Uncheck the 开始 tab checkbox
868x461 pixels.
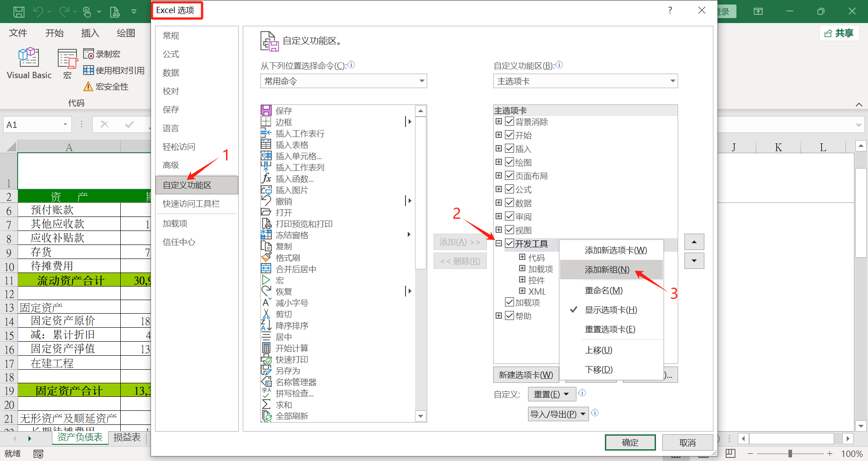pos(509,135)
